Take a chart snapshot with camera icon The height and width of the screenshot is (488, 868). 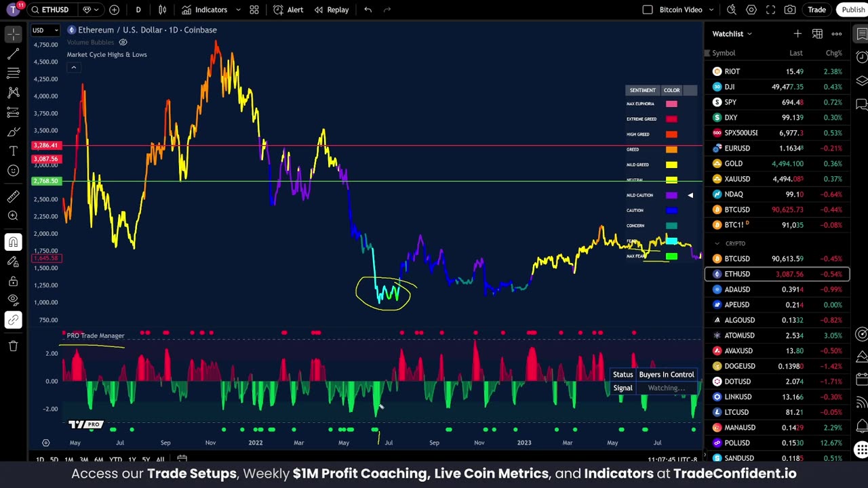790,9
